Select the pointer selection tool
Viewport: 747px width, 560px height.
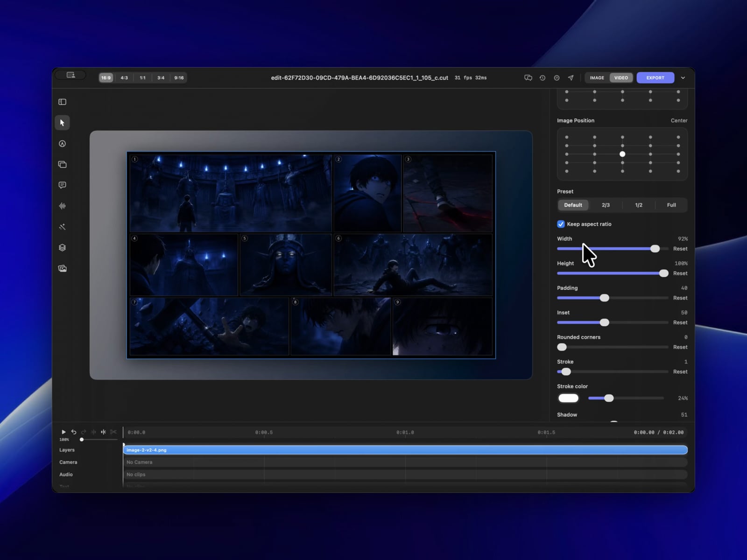[x=62, y=123]
